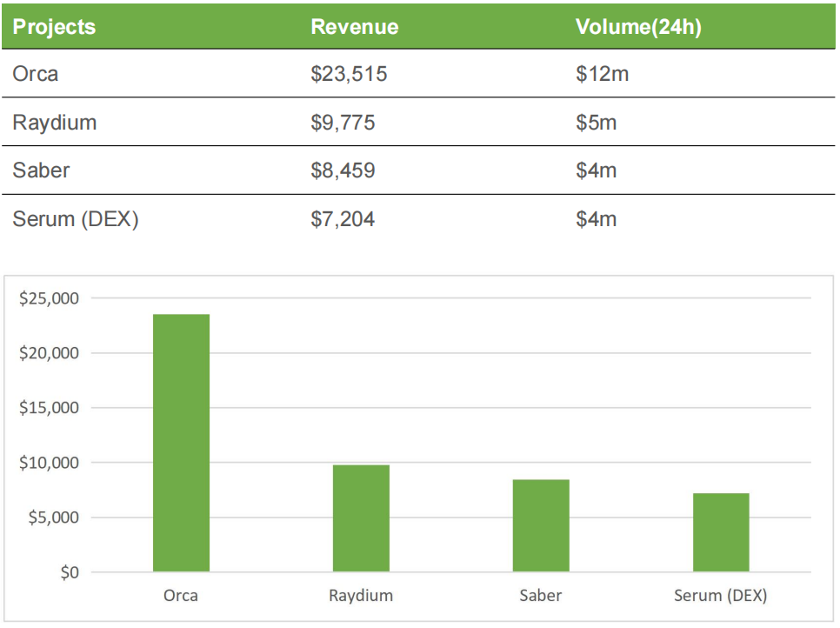Click the $8,459 revenue value

pos(343,170)
